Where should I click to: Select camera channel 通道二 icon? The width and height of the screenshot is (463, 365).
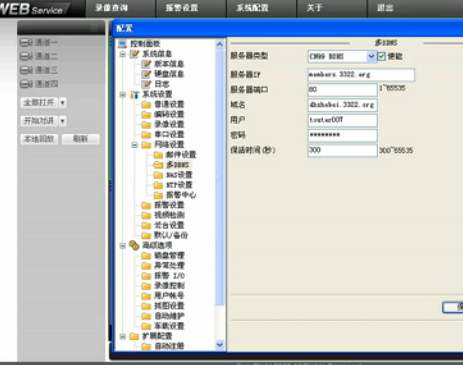point(26,56)
